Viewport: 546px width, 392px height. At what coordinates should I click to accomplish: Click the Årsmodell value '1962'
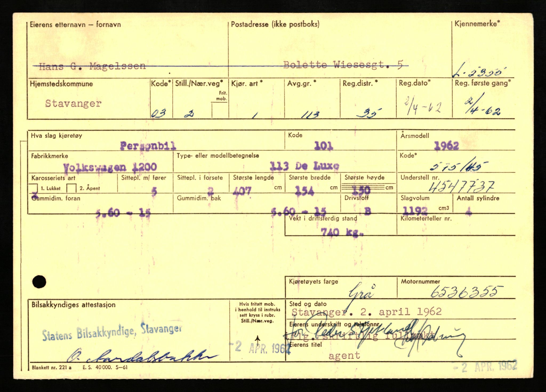click(x=446, y=146)
